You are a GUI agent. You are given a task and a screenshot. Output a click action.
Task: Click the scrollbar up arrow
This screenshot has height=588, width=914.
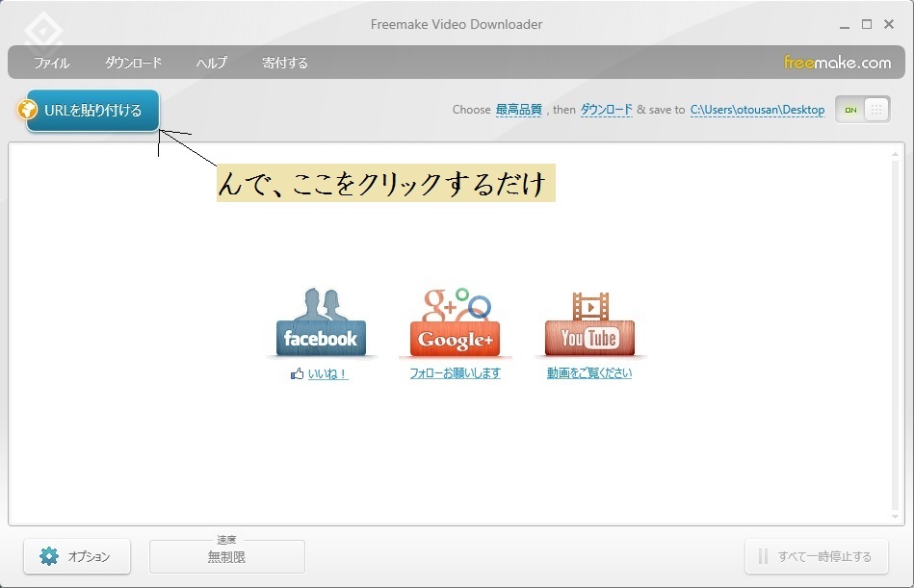tap(895, 154)
